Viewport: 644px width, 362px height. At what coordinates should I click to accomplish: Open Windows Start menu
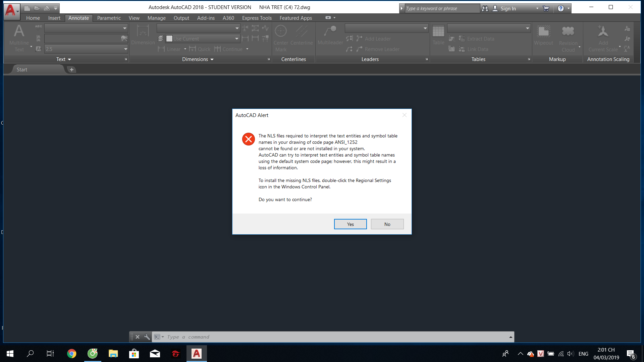coord(10,354)
